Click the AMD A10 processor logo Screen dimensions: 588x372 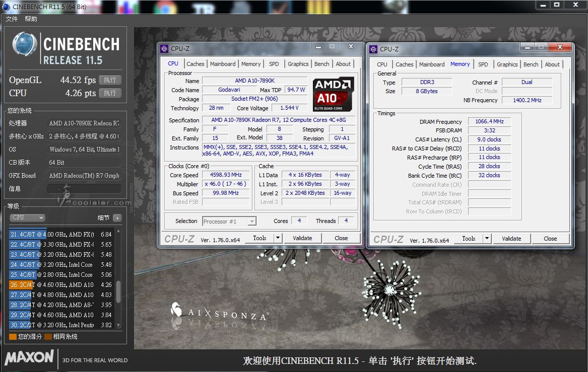click(x=333, y=94)
